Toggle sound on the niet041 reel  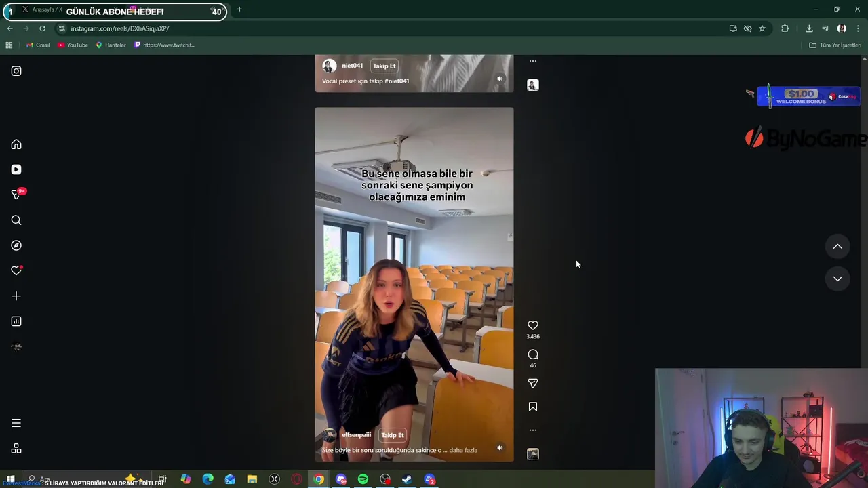coord(500,79)
